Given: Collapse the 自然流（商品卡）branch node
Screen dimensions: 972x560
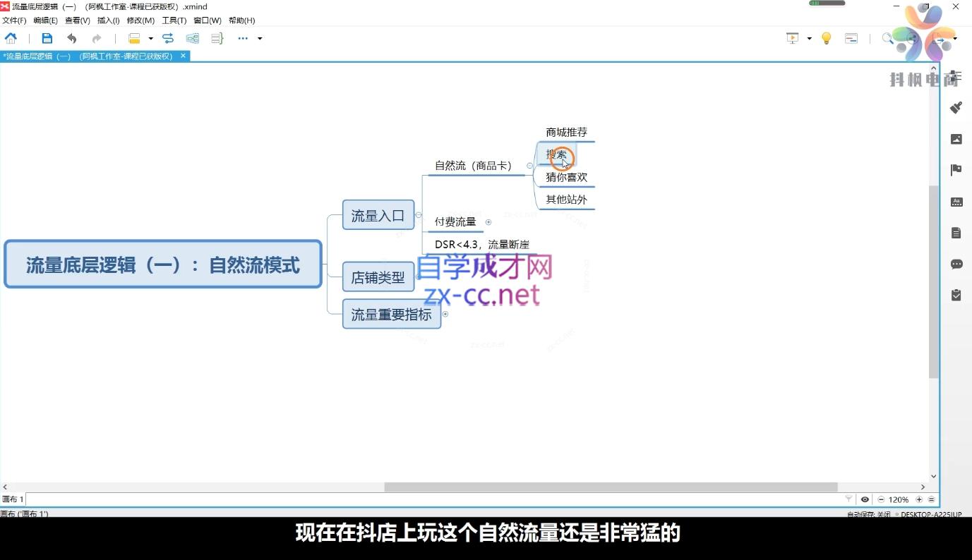Looking at the screenshot, I should coord(529,165).
